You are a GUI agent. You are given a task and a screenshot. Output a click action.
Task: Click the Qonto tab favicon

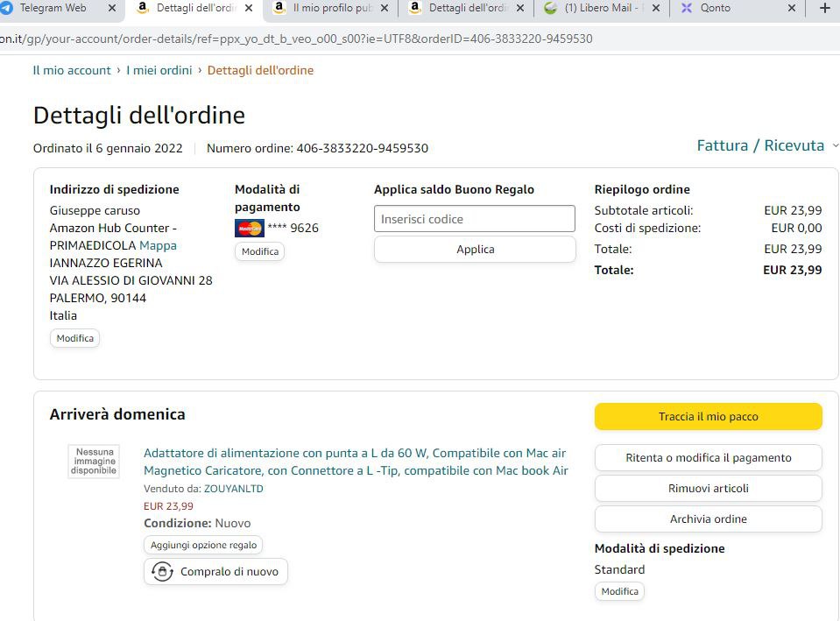click(686, 8)
